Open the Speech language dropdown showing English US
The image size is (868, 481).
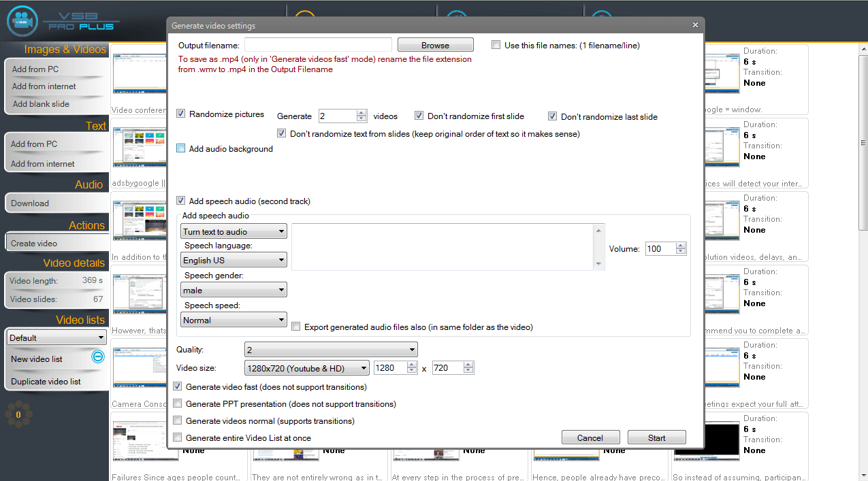tap(234, 260)
